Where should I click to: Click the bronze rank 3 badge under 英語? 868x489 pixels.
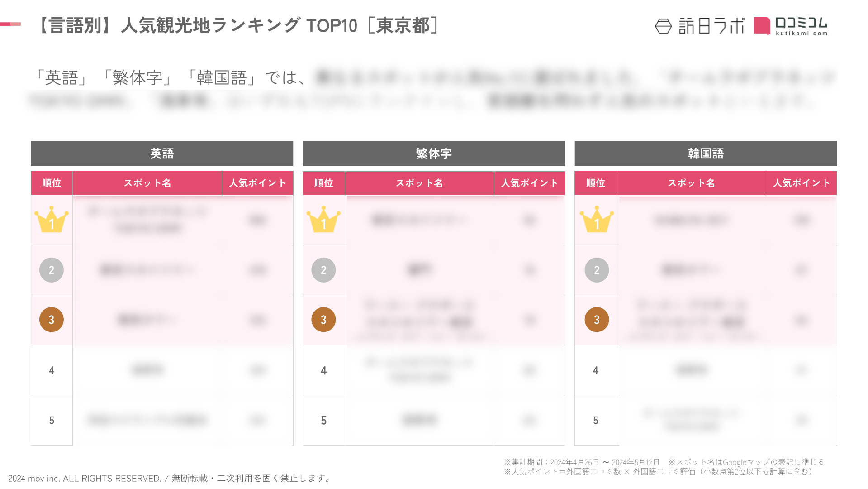coord(52,320)
